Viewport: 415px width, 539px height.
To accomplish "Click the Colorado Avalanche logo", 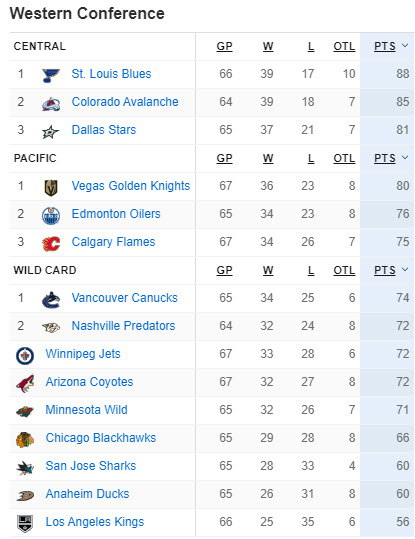I will 51,103.
